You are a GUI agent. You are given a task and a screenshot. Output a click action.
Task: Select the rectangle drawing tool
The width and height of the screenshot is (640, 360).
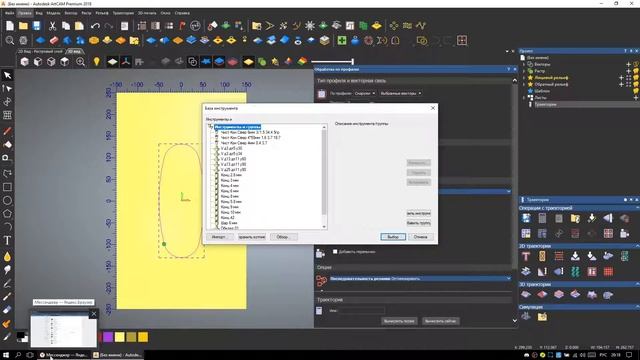pos(7,187)
